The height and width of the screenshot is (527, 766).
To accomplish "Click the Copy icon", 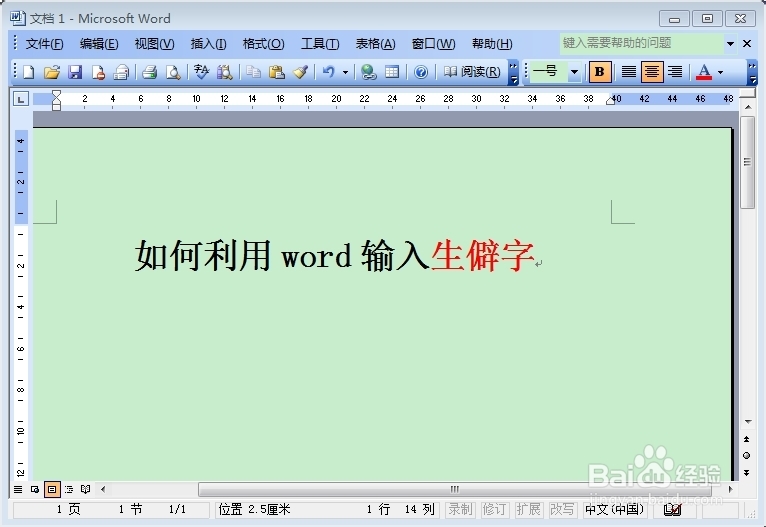I will click(253, 72).
